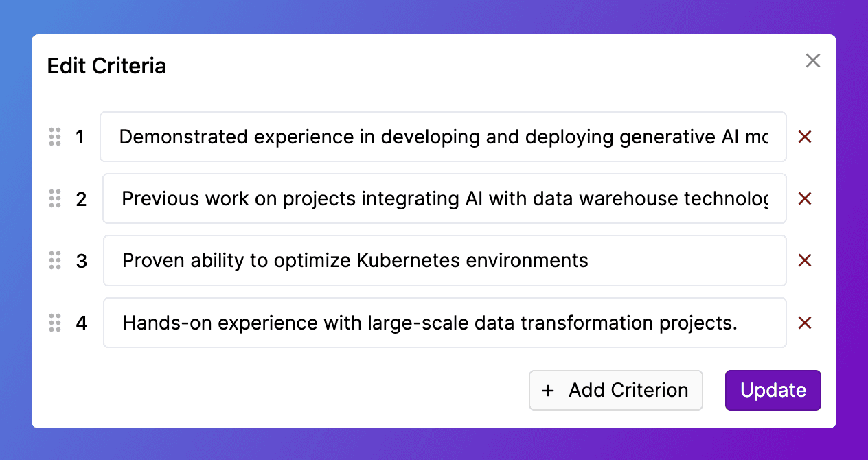
Task: Select the data transformation projects text field
Action: pos(444,323)
